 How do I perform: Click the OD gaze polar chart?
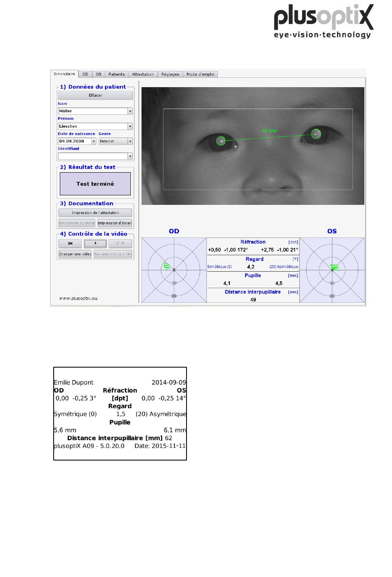click(174, 270)
